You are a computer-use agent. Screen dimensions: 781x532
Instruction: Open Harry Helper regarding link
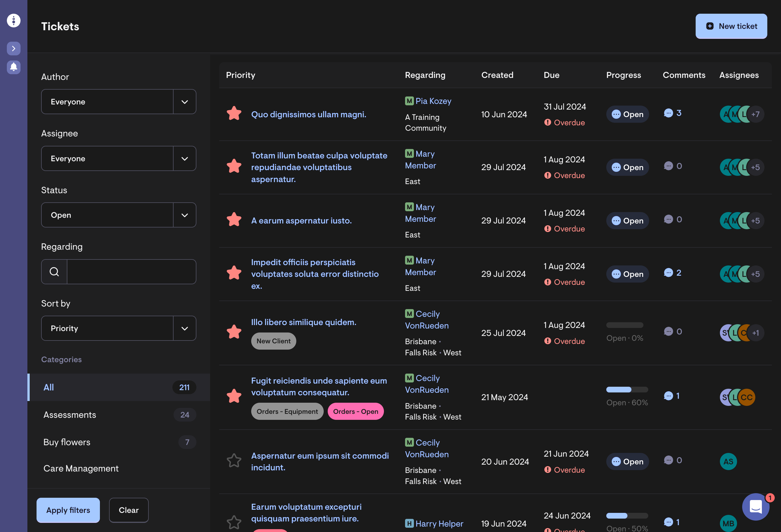[439, 523]
